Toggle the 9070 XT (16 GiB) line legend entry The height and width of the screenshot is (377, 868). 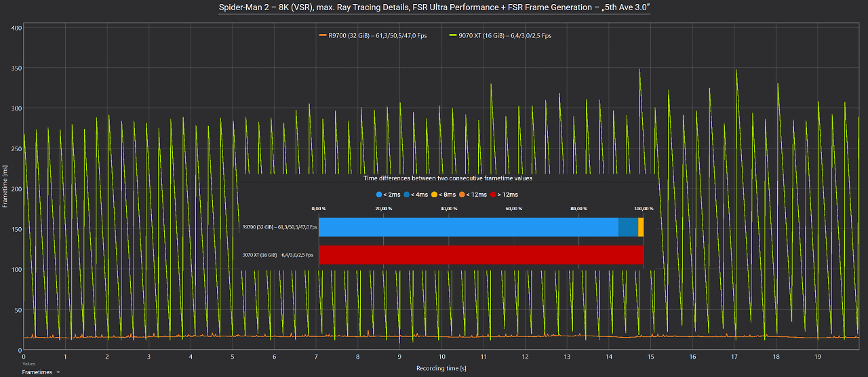point(500,35)
